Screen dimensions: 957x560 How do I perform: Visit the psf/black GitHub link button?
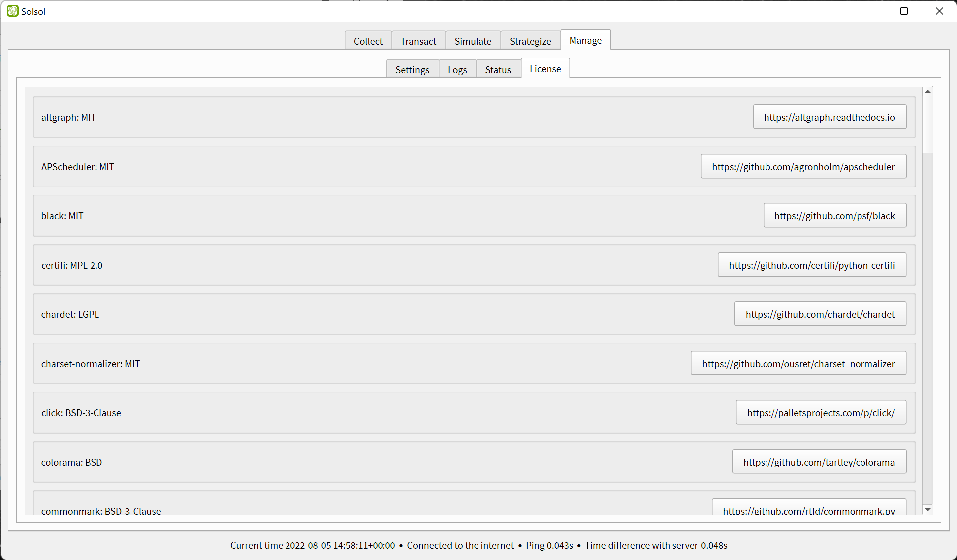pos(835,216)
